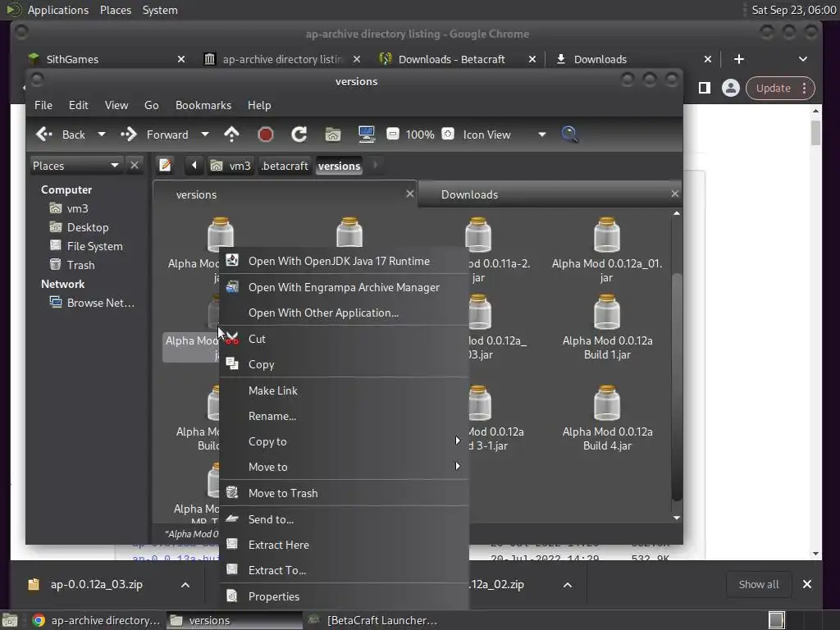Switch to SithGames Chrome tab
The height and width of the screenshot is (630, 840).
[x=107, y=59]
